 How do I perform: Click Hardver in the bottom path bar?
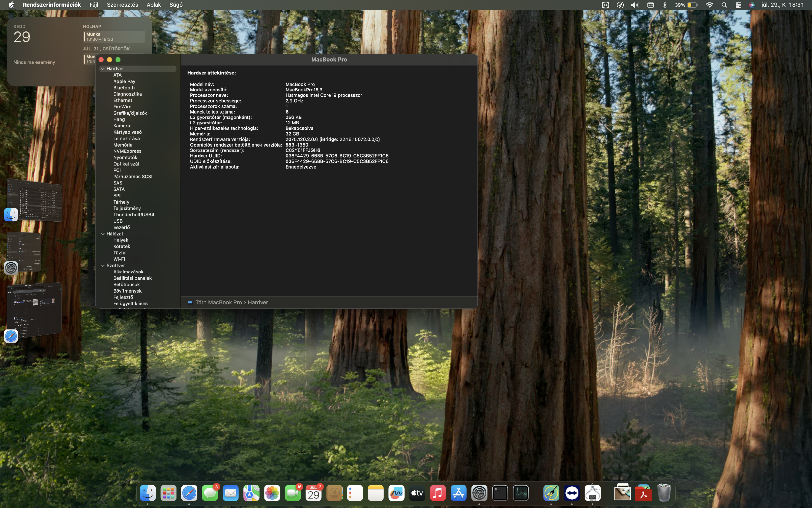pos(258,302)
